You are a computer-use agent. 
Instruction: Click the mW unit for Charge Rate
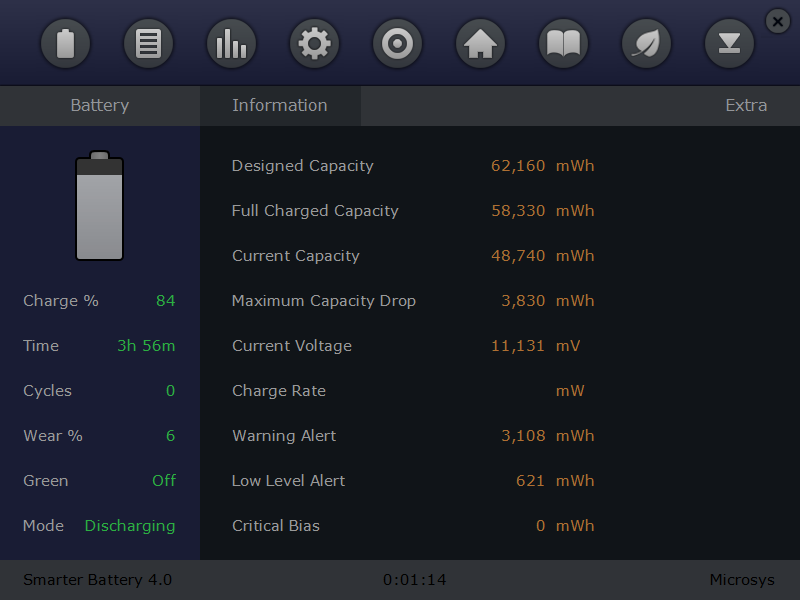(x=570, y=391)
